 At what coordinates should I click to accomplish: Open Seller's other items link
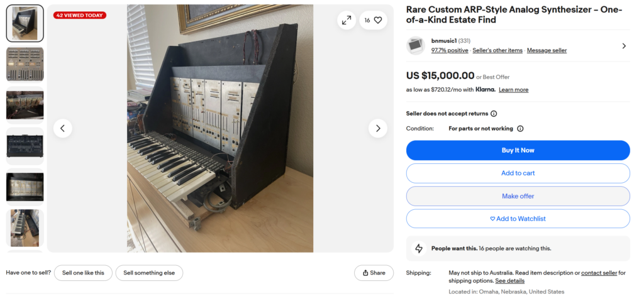(x=497, y=50)
